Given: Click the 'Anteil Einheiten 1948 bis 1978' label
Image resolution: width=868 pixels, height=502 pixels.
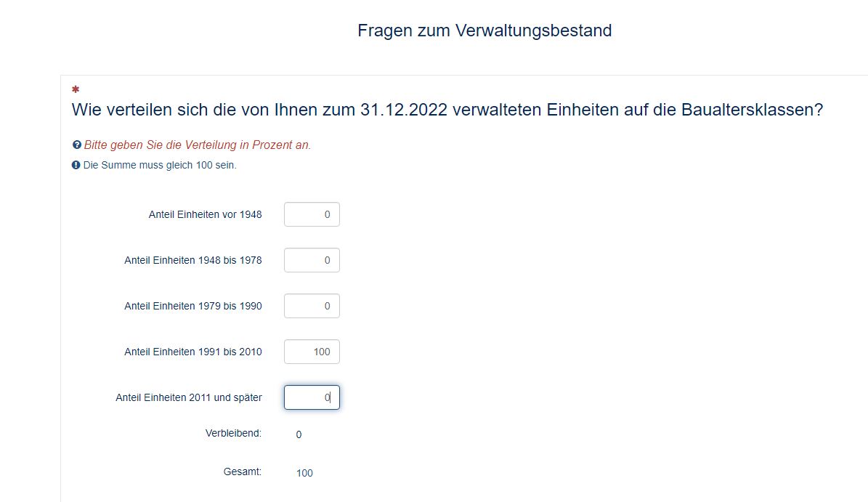Looking at the screenshot, I should pyautogui.click(x=193, y=260).
